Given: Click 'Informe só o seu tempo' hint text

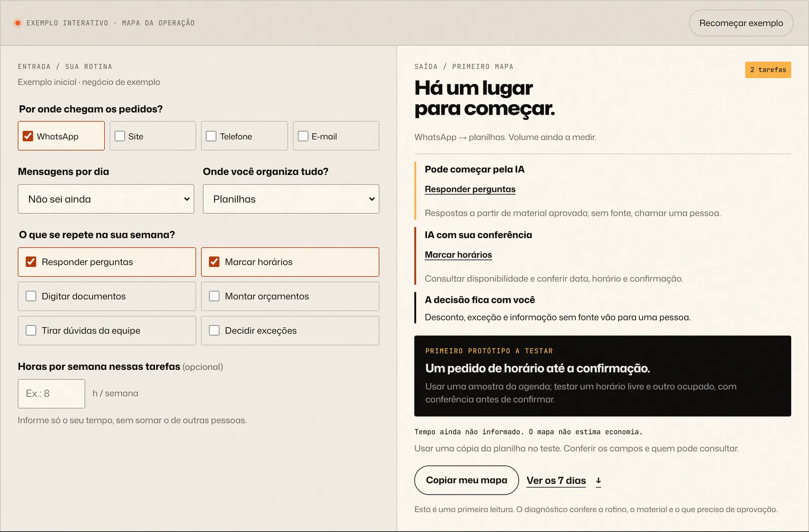Looking at the screenshot, I should click(x=132, y=420).
